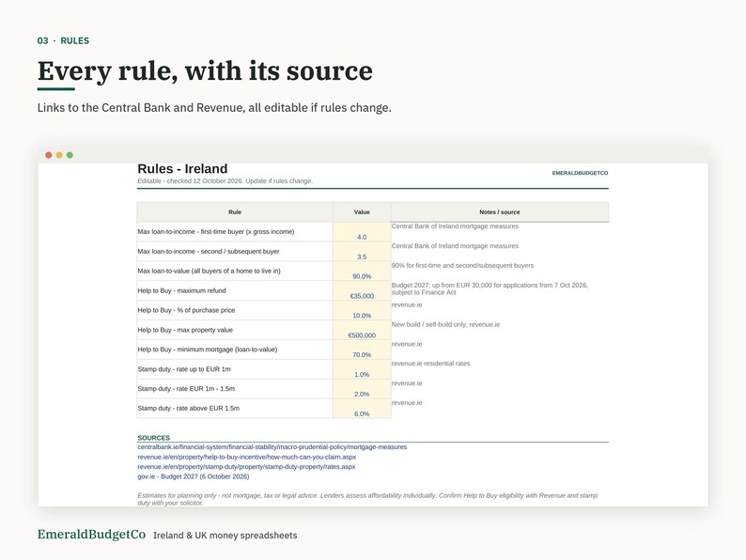
Task: Open the centralbank.ie mortgage-measures source link
Action: pyautogui.click(x=272, y=447)
